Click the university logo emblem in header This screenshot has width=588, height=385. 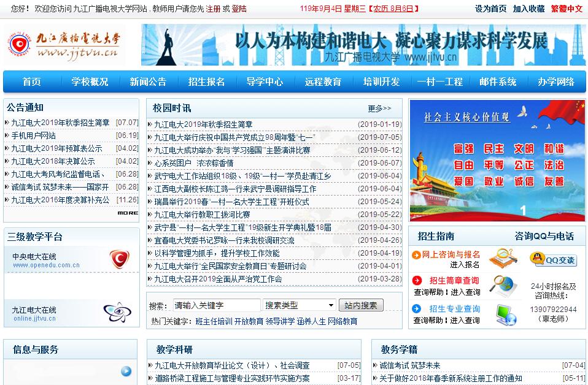click(x=20, y=45)
